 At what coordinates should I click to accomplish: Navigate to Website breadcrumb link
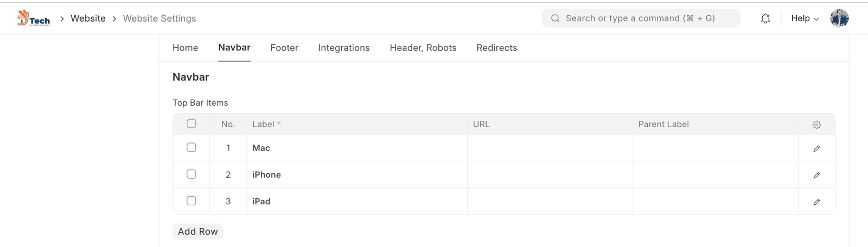pos(88,18)
